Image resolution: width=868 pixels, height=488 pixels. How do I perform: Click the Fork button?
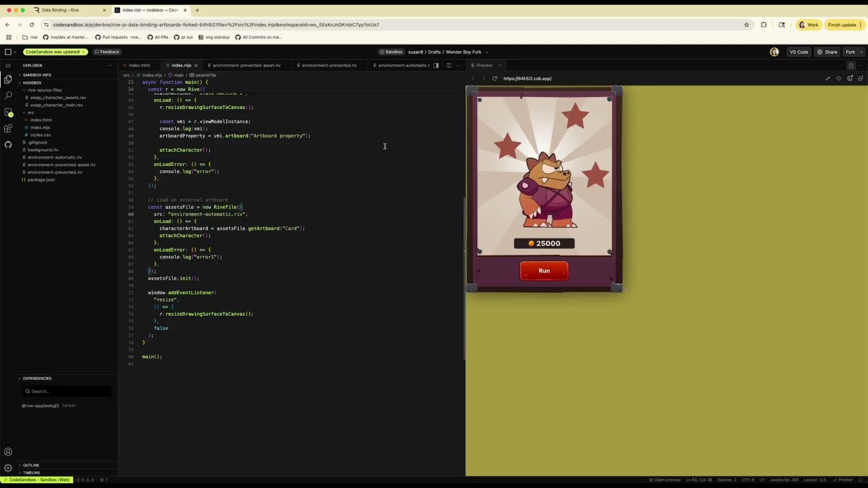(x=850, y=52)
